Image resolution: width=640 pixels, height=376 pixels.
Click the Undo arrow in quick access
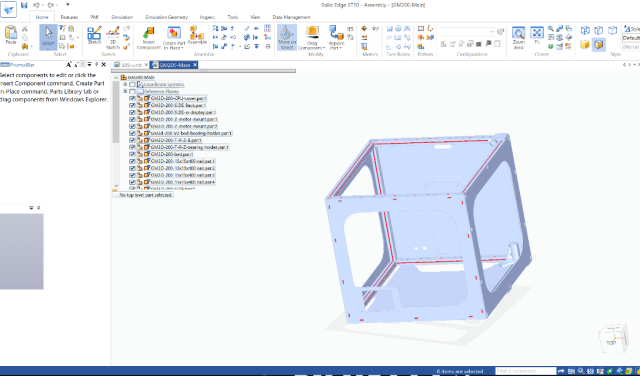click(x=36, y=5)
